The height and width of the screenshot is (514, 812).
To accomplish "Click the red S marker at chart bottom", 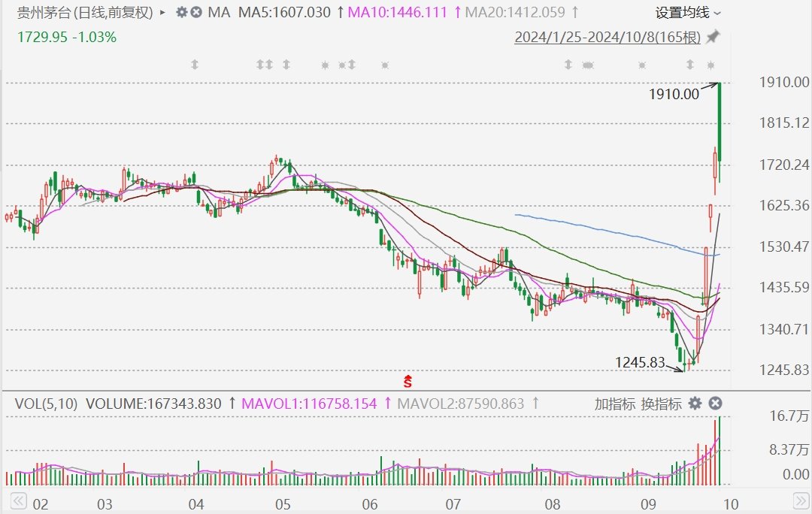I will click(408, 382).
